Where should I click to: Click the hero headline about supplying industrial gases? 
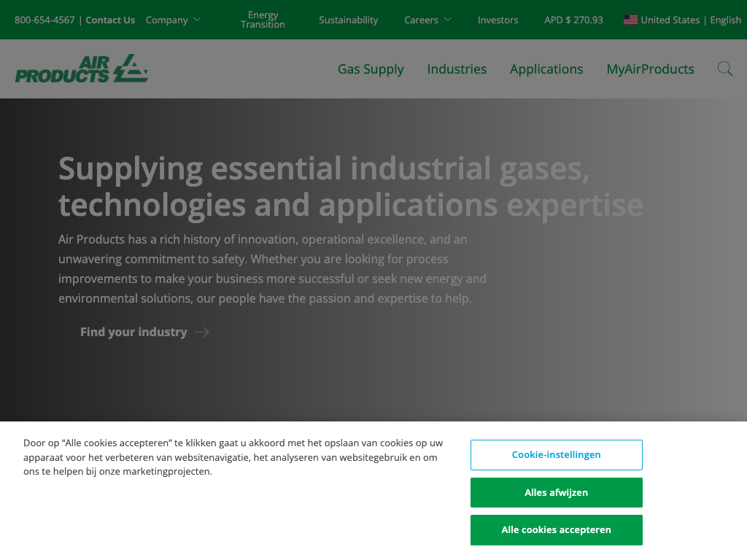351,187
